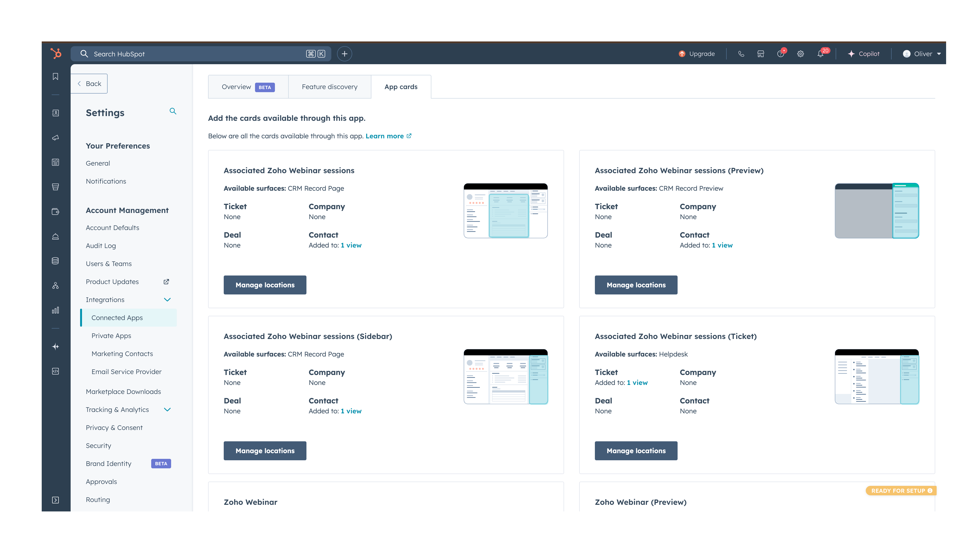
Task: Open the settings gear icon
Action: 800,54
